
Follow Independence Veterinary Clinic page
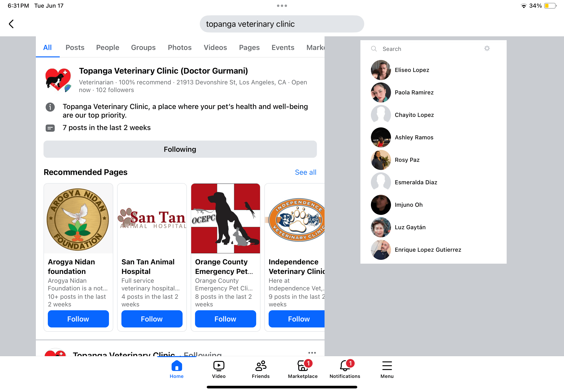(297, 319)
